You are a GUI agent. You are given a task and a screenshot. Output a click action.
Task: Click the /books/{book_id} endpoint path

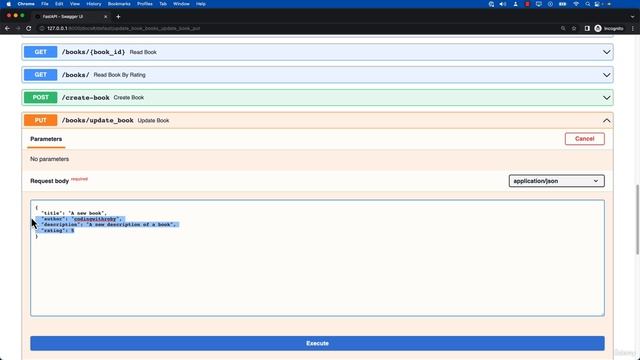pos(93,52)
